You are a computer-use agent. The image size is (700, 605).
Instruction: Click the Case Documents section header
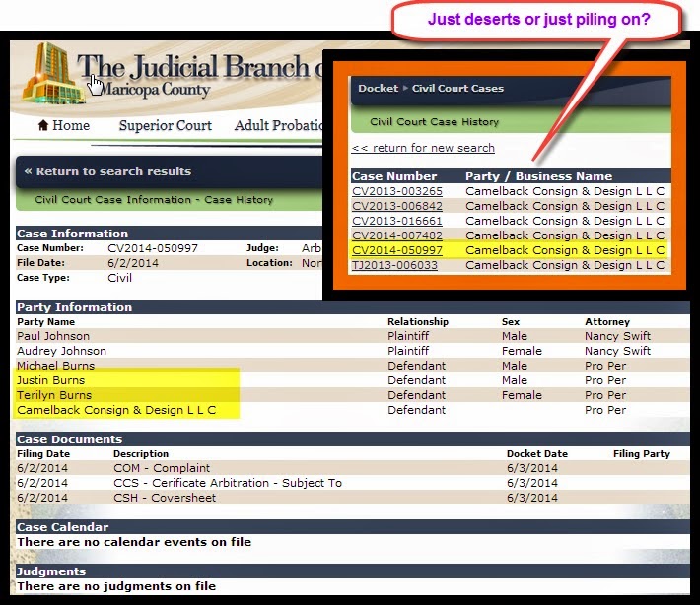(x=353, y=439)
